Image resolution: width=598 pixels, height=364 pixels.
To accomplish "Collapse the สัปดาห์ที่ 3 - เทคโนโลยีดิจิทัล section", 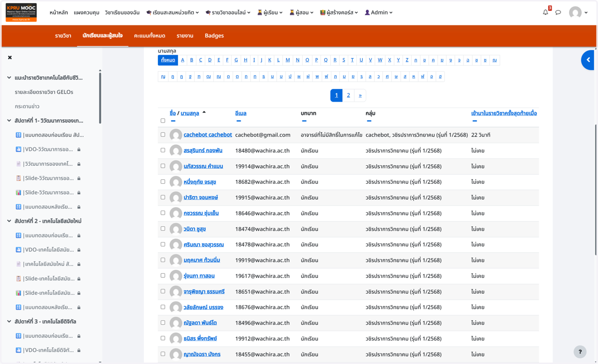I will [x=9, y=321].
